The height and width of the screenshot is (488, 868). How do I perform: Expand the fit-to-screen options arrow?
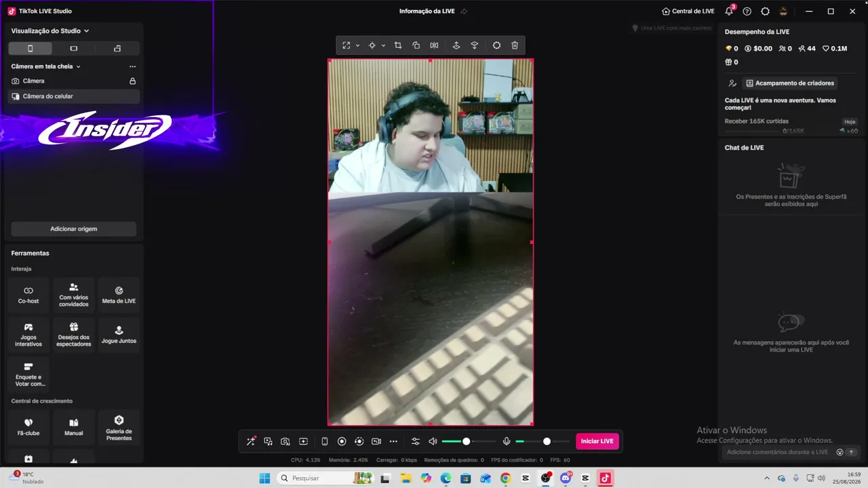coord(357,45)
